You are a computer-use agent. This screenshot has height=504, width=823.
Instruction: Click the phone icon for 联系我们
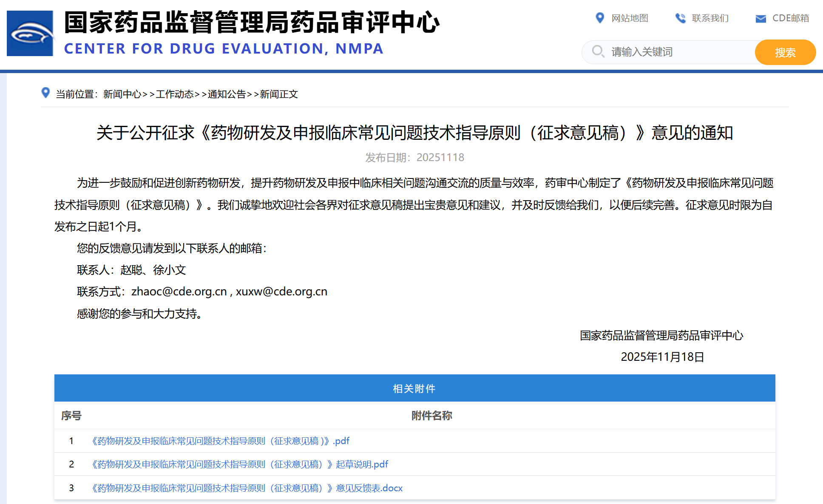680,18
